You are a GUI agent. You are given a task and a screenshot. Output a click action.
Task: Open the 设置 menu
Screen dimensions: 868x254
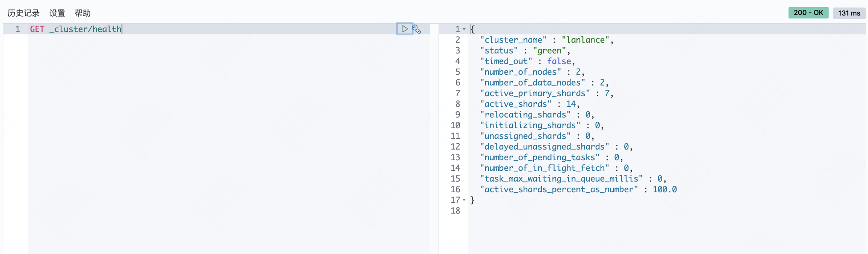pos(57,13)
